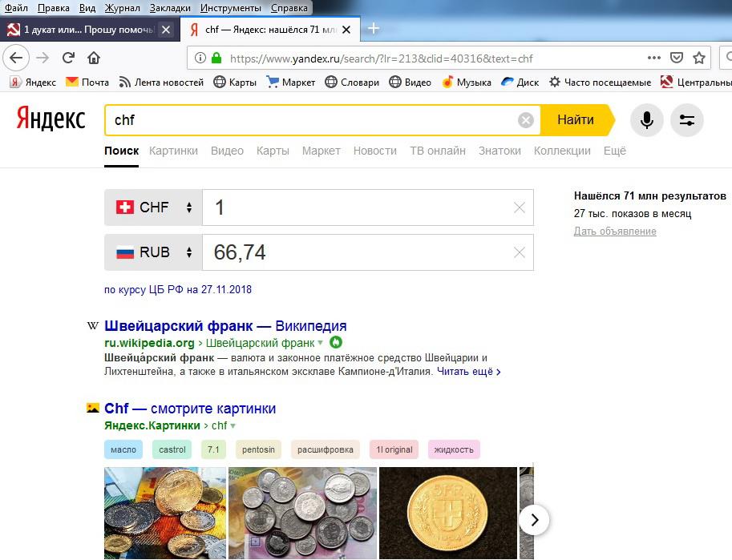Select the масло image filter tag
The width and height of the screenshot is (732, 560).
tap(123, 449)
